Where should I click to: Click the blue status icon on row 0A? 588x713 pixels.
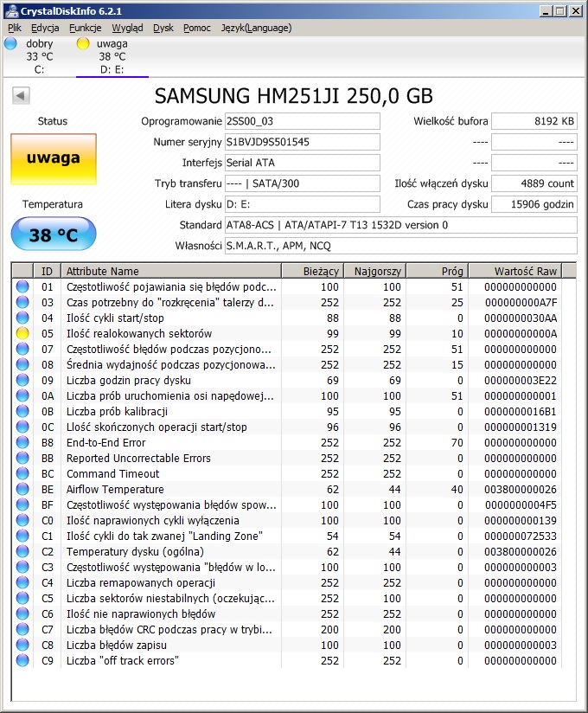tap(22, 395)
